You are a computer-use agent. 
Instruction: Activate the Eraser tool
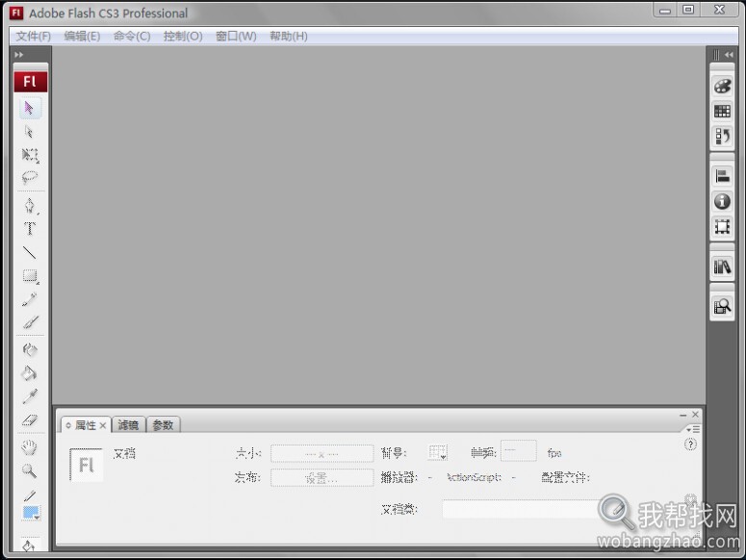click(30, 420)
